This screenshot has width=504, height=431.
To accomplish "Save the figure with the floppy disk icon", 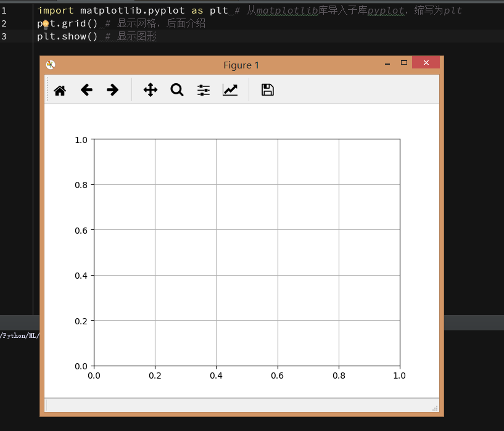I will [x=268, y=90].
